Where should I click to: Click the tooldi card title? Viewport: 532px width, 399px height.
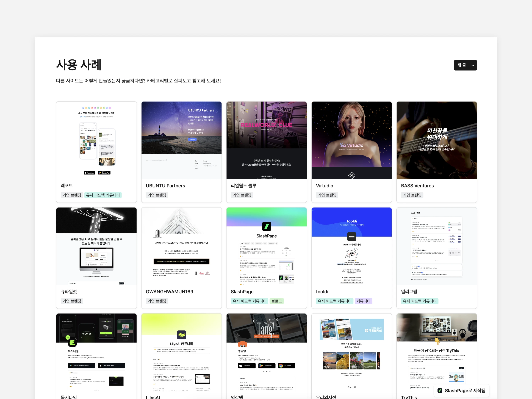(322, 292)
